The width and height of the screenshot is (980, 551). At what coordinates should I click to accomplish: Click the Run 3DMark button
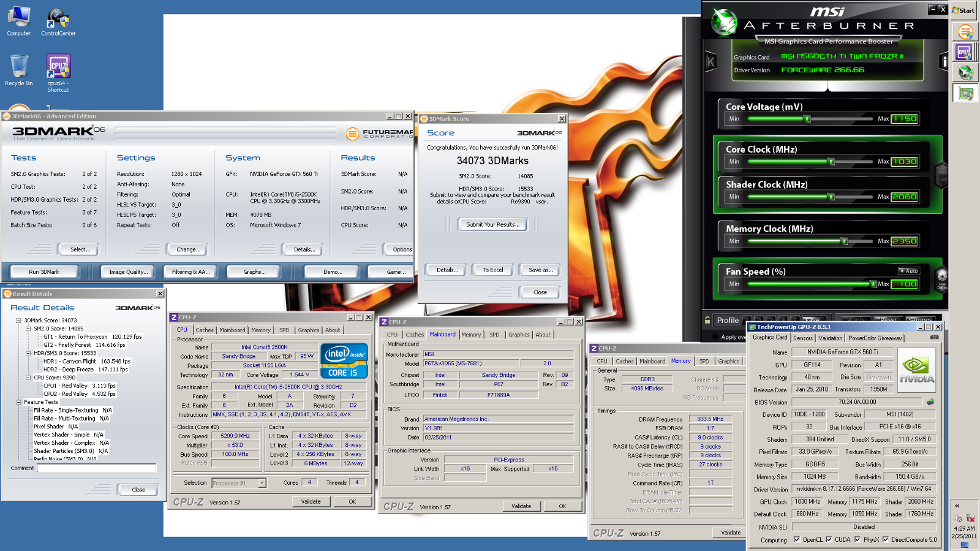click(x=44, y=272)
